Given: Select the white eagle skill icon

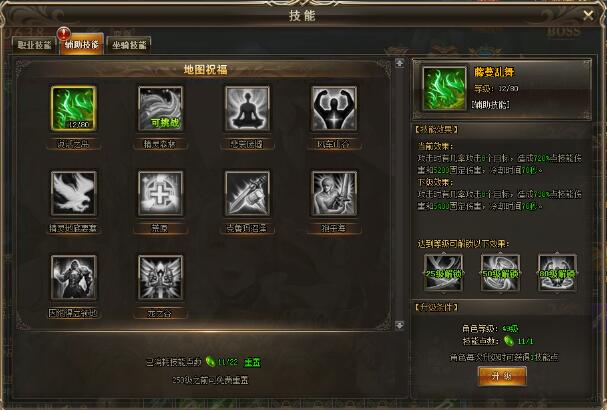Looking at the screenshot, I should click(74, 193).
